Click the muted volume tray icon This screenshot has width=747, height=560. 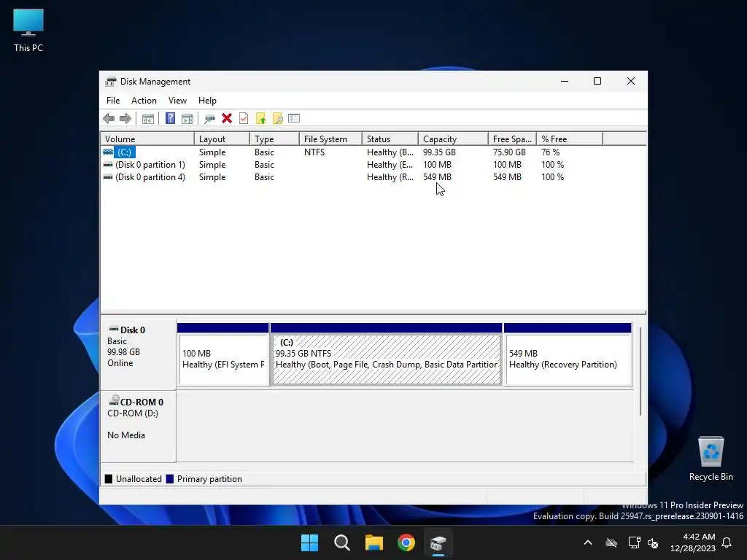653,542
